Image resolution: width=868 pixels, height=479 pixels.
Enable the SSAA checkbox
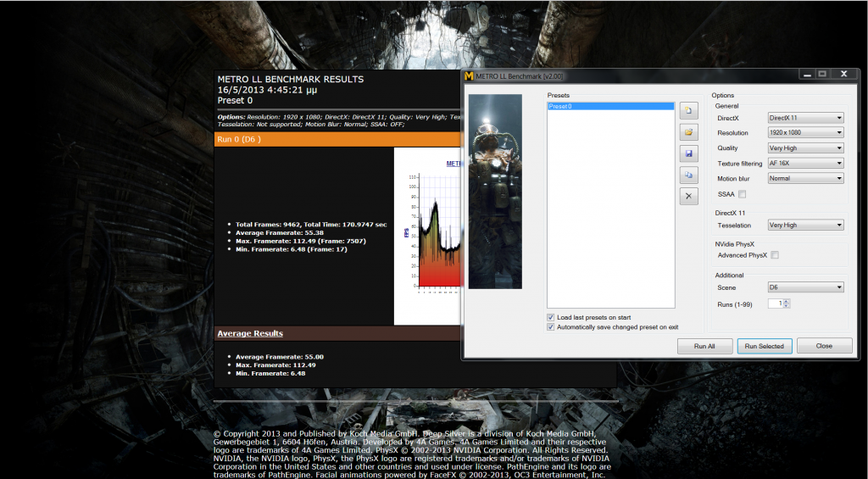pos(742,194)
